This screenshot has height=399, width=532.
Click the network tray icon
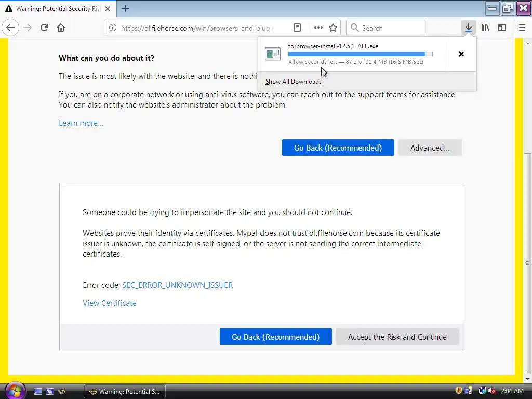(x=482, y=391)
